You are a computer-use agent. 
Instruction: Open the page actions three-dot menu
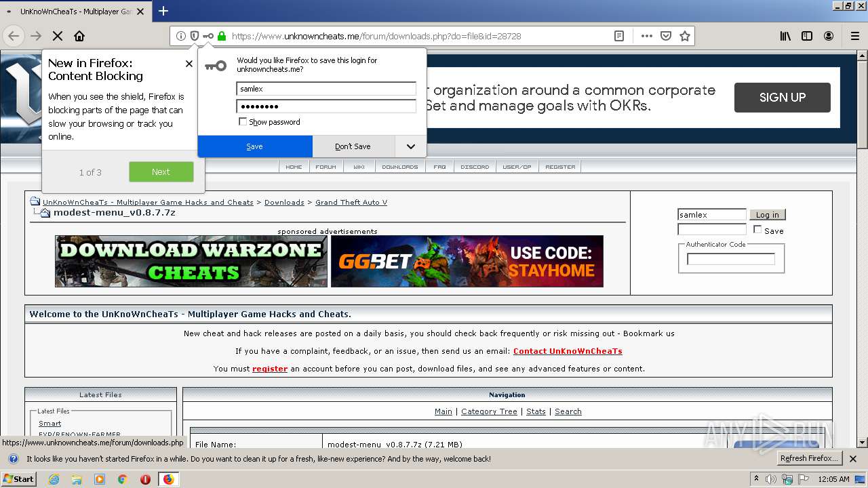pyautogui.click(x=647, y=36)
